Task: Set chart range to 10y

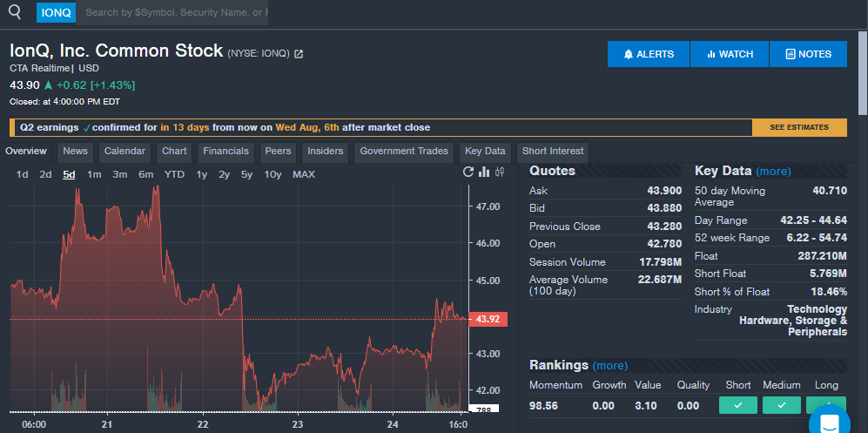Action: point(273,174)
